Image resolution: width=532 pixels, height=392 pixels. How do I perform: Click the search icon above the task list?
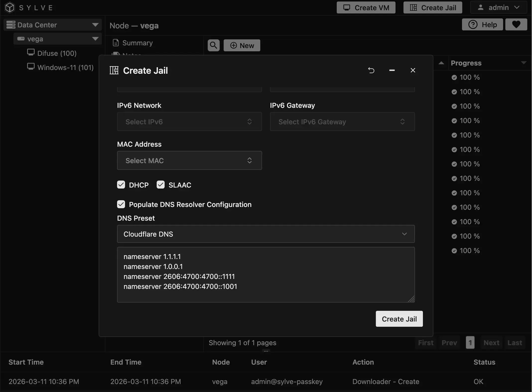click(x=213, y=45)
